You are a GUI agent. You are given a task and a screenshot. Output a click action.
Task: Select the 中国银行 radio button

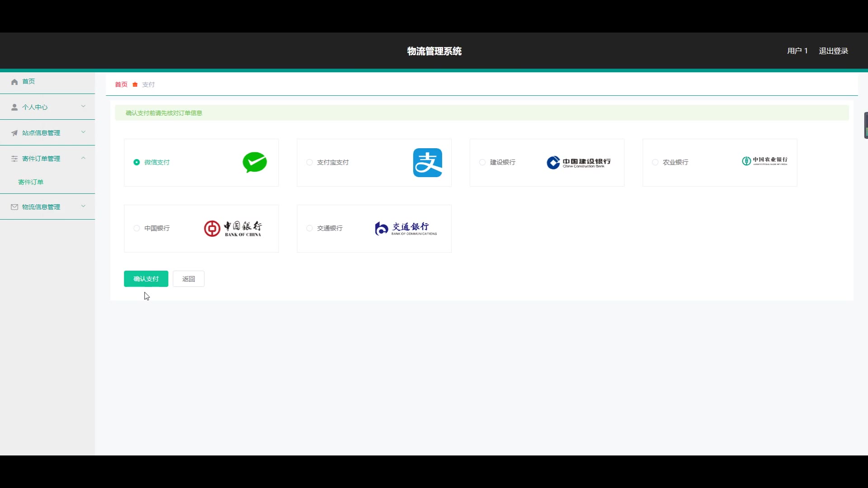[137, 228]
